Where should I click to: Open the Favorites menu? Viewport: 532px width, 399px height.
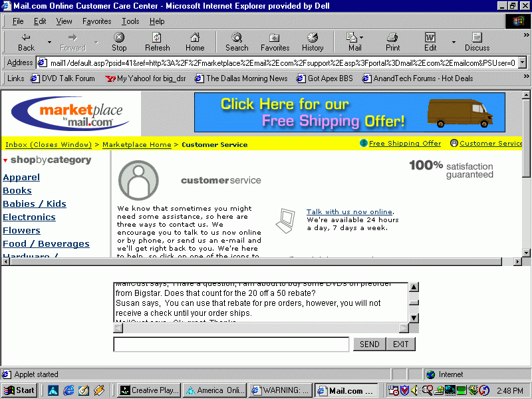point(96,21)
